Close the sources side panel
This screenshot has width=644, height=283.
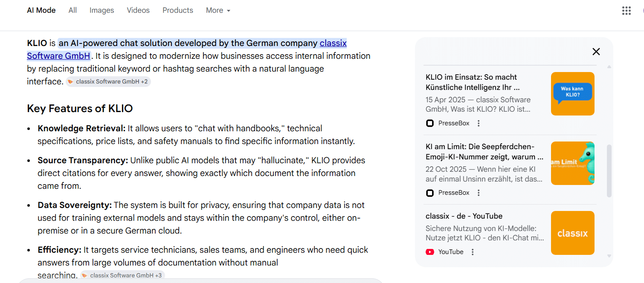click(x=596, y=52)
